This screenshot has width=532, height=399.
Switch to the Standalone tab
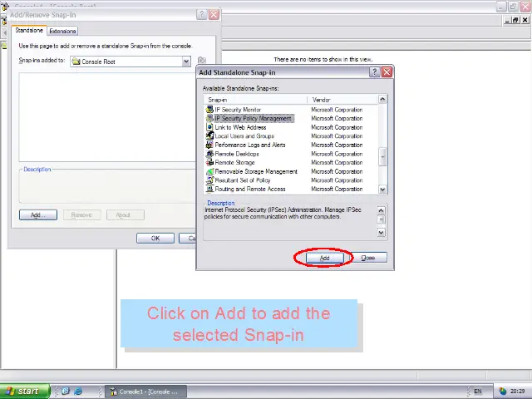(x=29, y=30)
